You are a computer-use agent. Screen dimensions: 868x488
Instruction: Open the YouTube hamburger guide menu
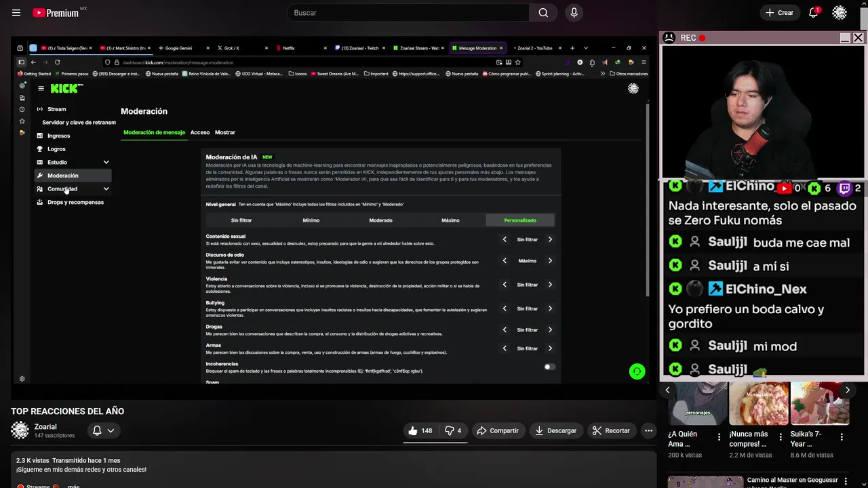tap(16, 13)
